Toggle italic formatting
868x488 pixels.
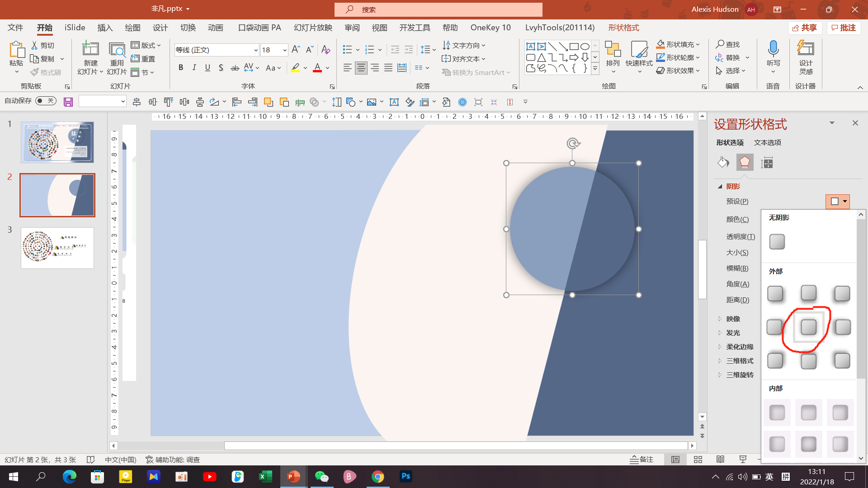point(194,68)
